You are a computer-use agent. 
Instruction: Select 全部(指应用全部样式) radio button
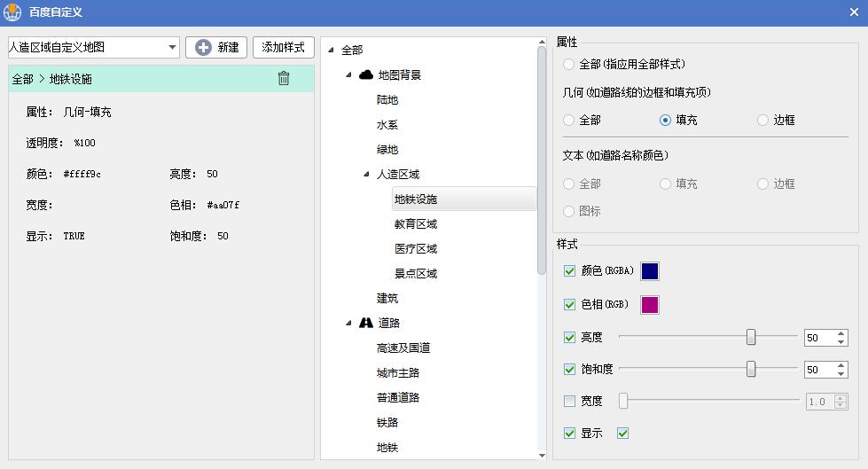[x=568, y=64]
